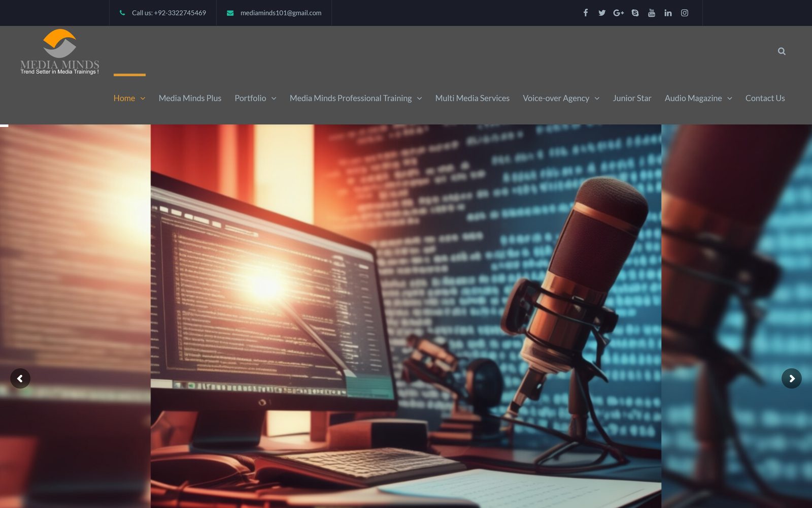Open the Multi Media Services menu item
This screenshot has height=508, width=812.
[x=472, y=98]
